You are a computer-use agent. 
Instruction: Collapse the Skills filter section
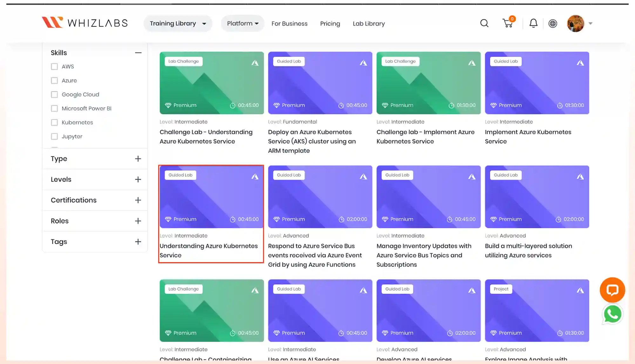138,53
